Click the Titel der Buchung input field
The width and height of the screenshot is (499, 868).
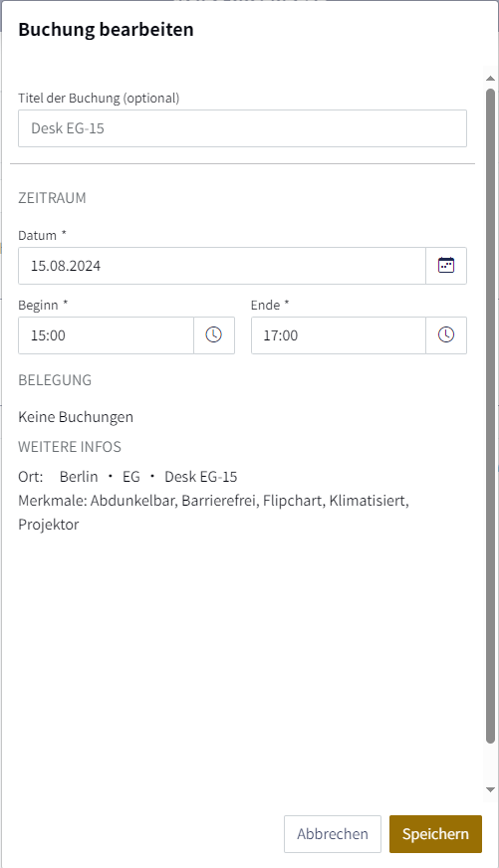click(243, 128)
